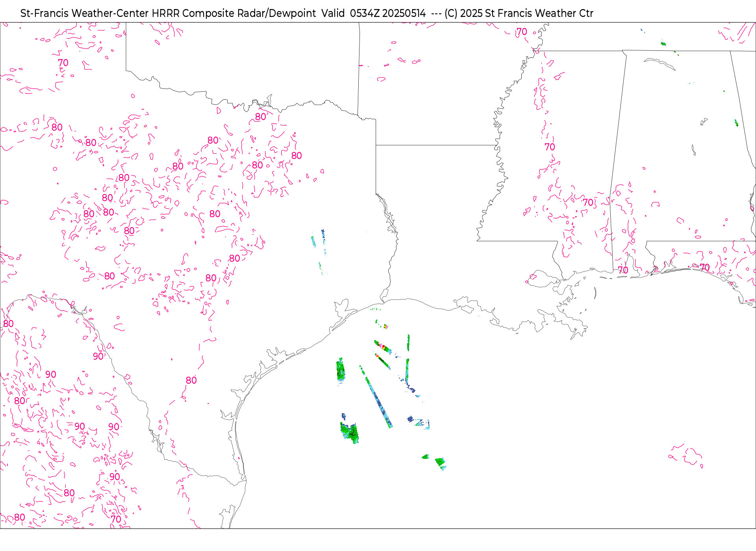Click the 'St-Francis Weather-Center' title text

pyautogui.click(x=85, y=13)
